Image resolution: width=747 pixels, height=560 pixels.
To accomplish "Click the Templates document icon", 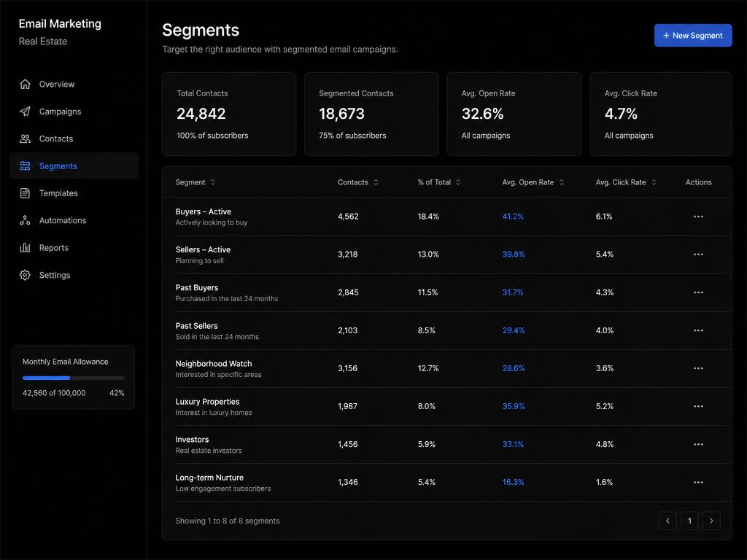I will pyautogui.click(x=26, y=192).
